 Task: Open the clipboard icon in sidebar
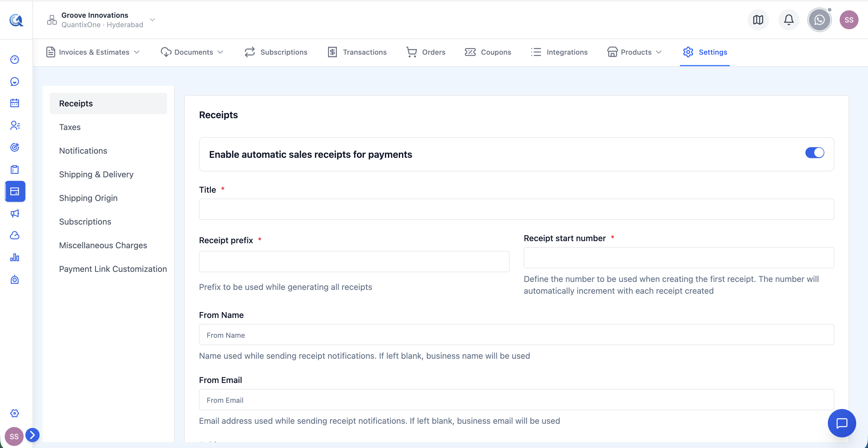coord(14,169)
